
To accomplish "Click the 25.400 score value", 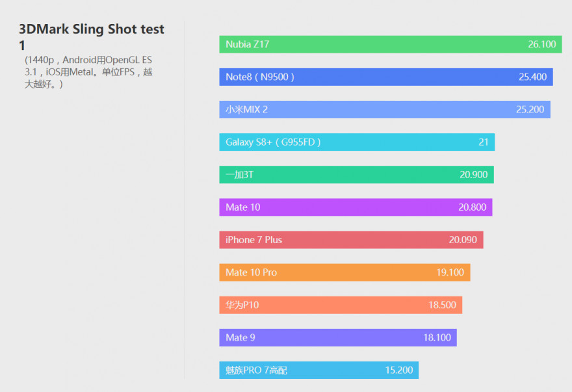I will tap(533, 77).
